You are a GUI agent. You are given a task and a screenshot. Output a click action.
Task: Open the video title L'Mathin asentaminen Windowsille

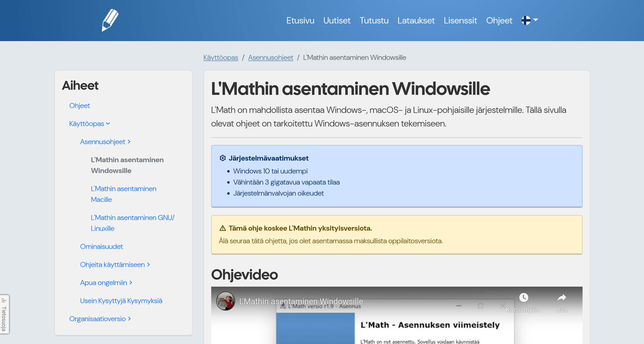[301, 301]
